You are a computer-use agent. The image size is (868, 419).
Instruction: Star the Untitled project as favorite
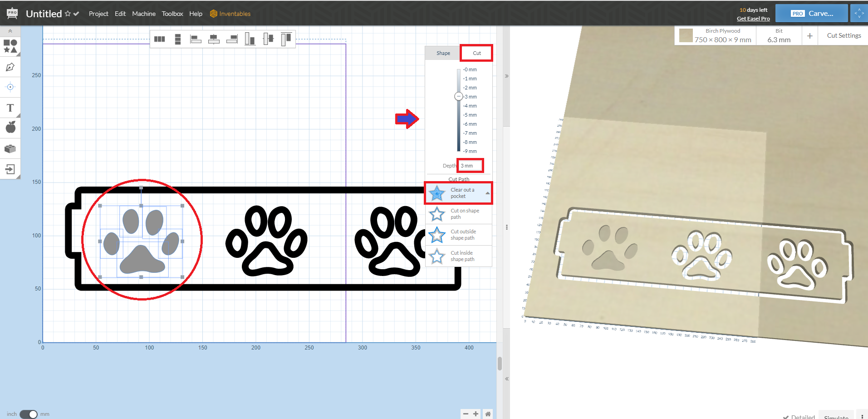[x=68, y=14]
